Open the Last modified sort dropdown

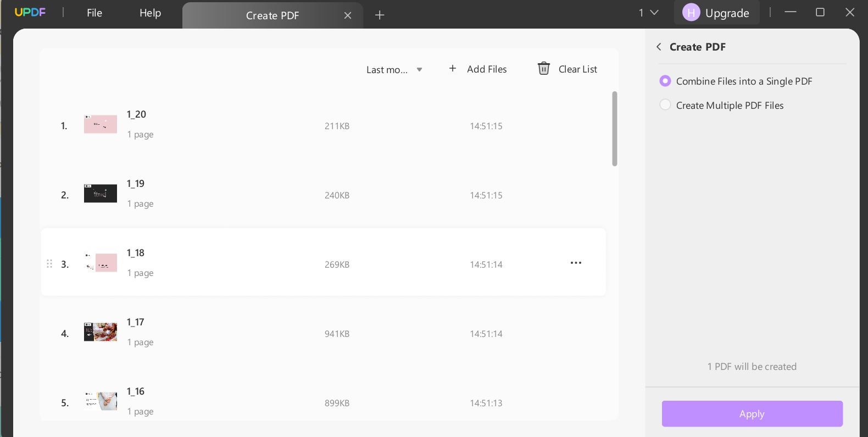[394, 70]
